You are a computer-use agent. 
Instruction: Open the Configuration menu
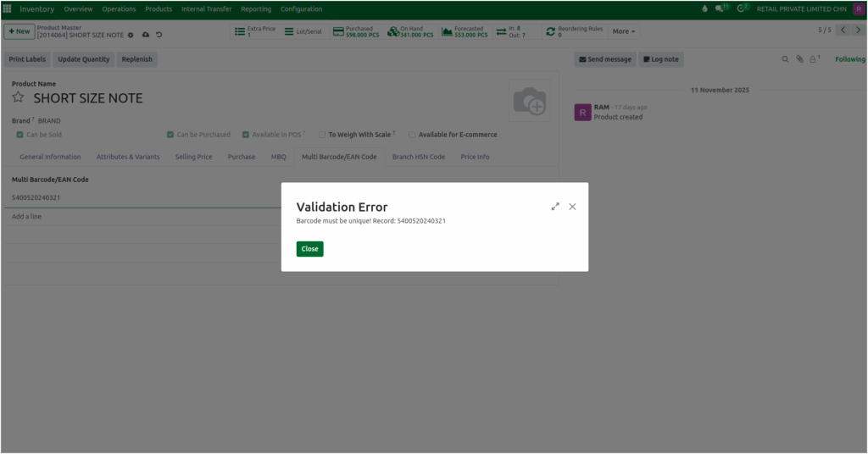(x=301, y=8)
